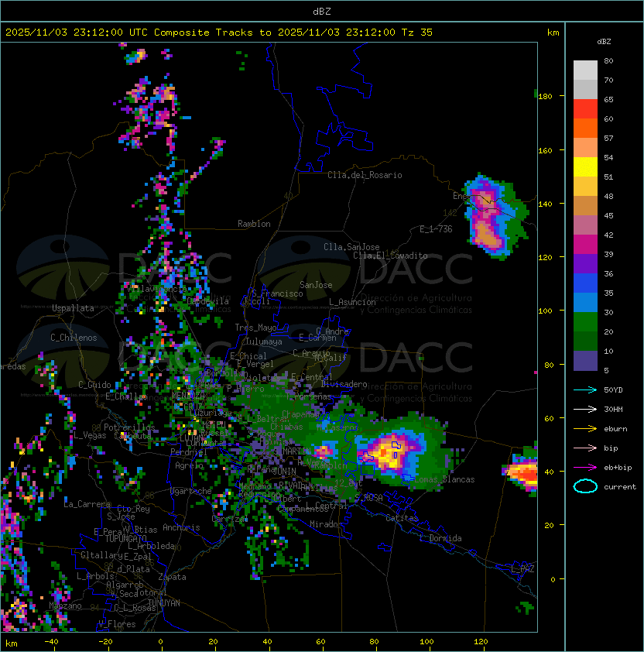
Task: Click the 'Catitas' place label
Action: (x=402, y=518)
